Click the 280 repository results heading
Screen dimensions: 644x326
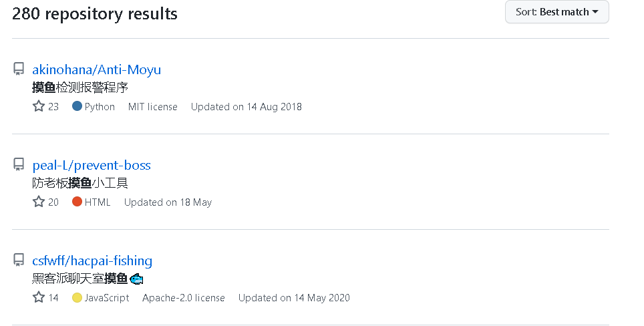pyautogui.click(x=95, y=13)
